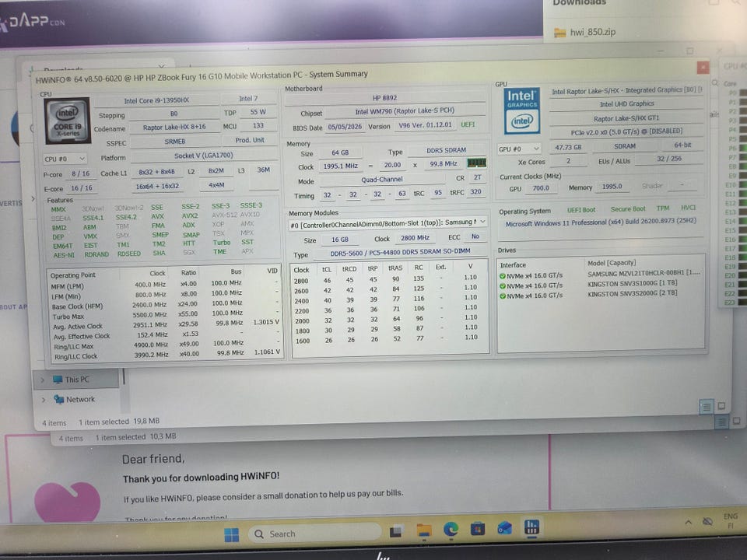Click the AVX2 feature label
747x560 pixels.
190,215
